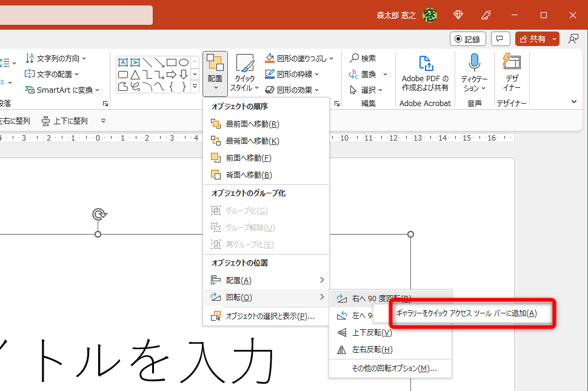This screenshot has height=391, width=588.
Task: Open クイックスタイル gallery
Action: point(244,73)
